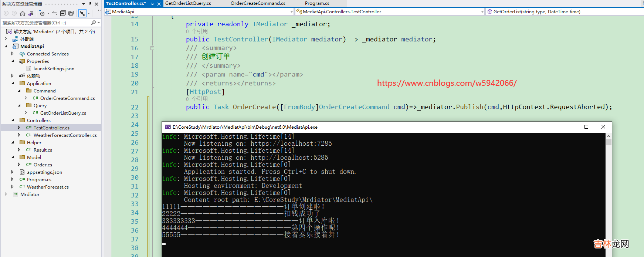The image size is (644, 257).
Task: Sync with active document using arrows icon
Action: tap(55, 13)
